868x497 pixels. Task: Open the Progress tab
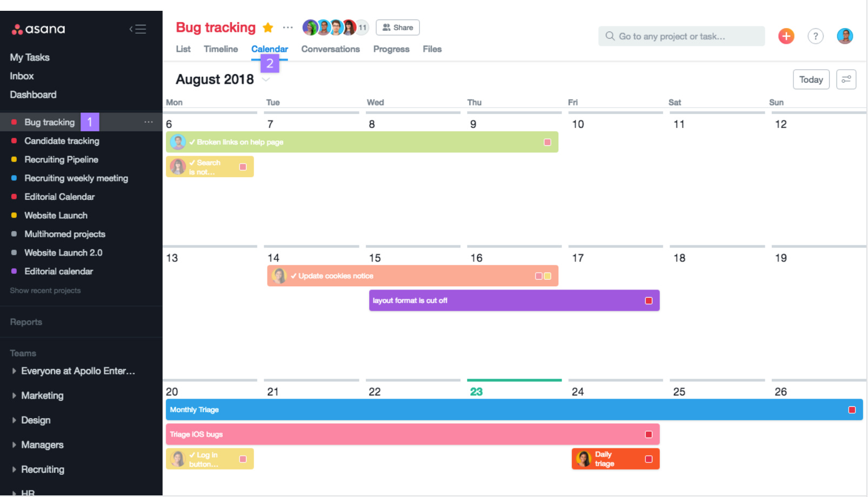391,49
